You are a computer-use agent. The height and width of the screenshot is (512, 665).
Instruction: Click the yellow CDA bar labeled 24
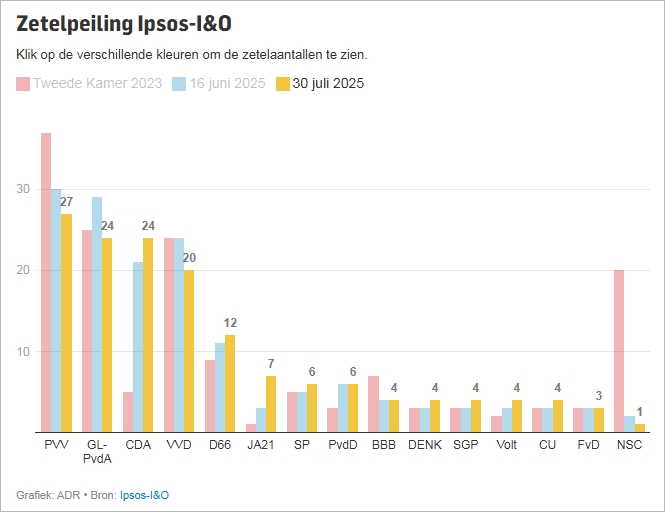tap(148, 335)
